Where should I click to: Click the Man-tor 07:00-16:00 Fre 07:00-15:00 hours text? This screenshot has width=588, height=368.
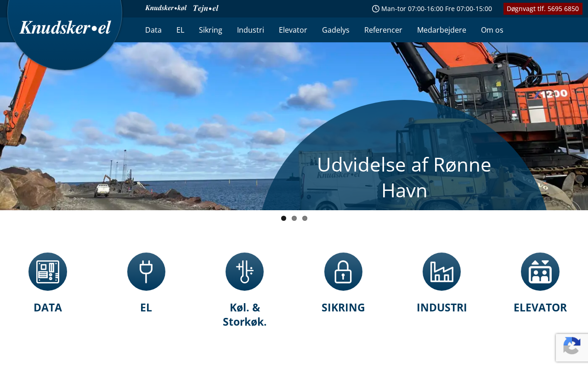[436, 9]
